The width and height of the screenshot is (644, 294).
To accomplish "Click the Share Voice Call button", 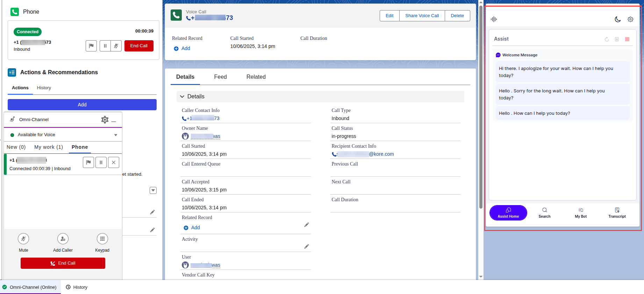I will tap(422, 16).
